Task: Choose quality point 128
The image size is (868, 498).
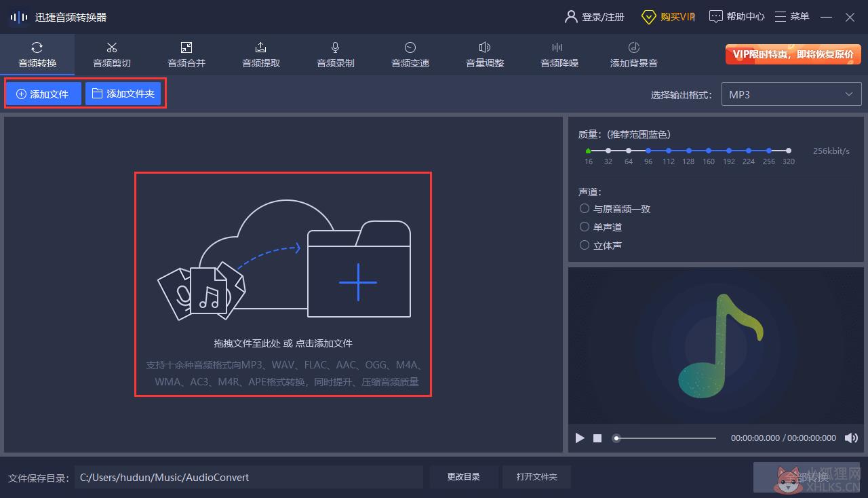Action: [x=688, y=151]
